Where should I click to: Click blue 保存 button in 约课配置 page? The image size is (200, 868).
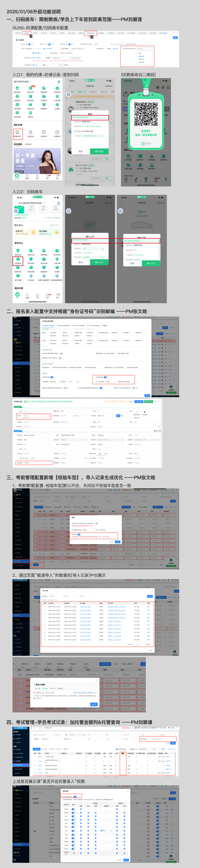point(175,37)
